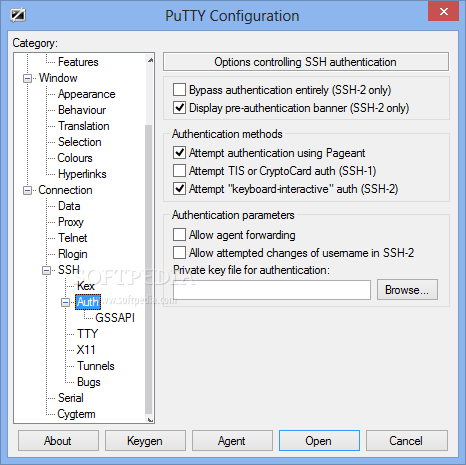Click the Agent button
The width and height of the screenshot is (466, 465).
[x=232, y=441]
